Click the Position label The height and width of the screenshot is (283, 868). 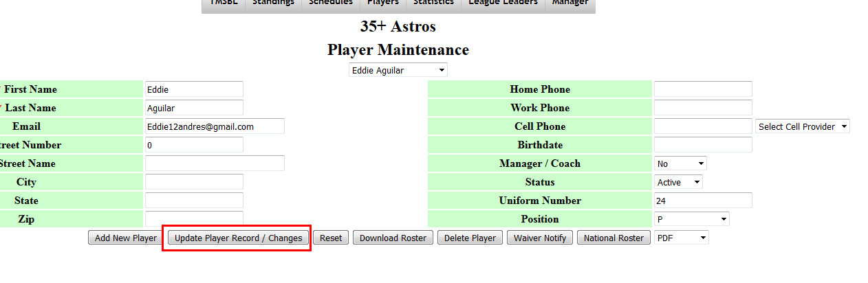pos(540,219)
